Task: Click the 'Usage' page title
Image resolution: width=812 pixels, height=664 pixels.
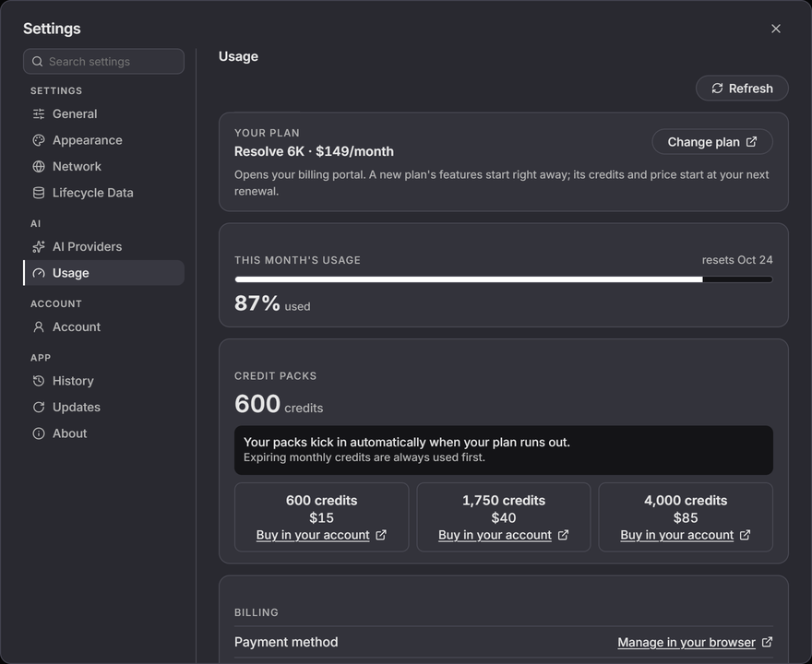Action: 238,56
